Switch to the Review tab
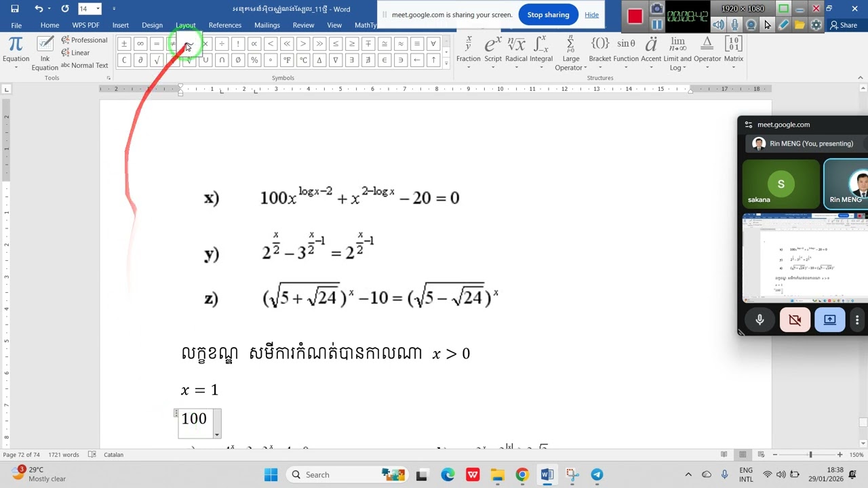The image size is (868, 488). click(303, 25)
